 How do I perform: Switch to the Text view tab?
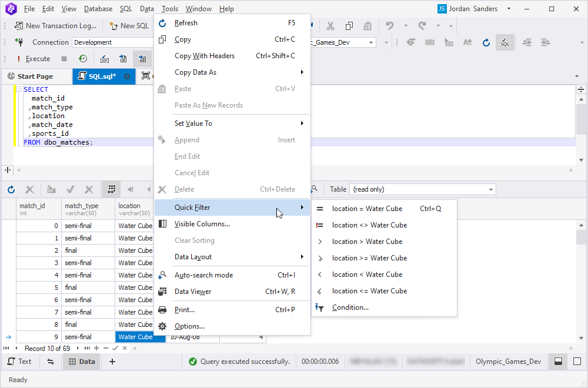[x=19, y=362]
